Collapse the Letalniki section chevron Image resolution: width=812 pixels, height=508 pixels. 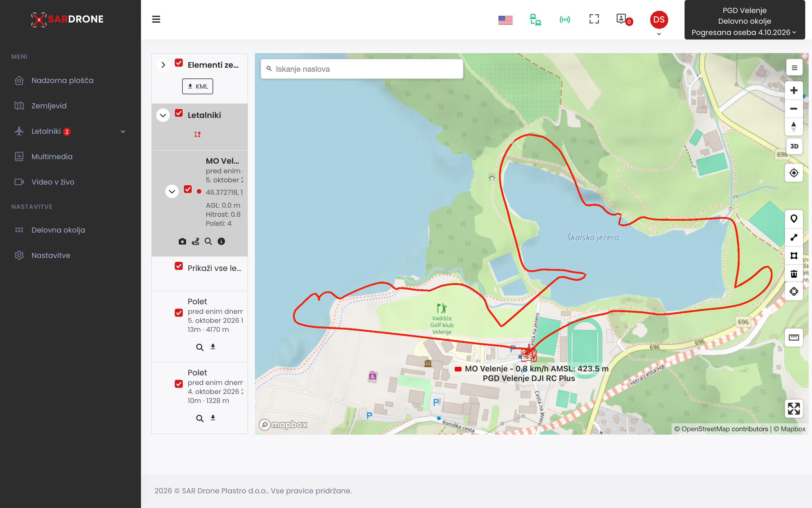(163, 115)
